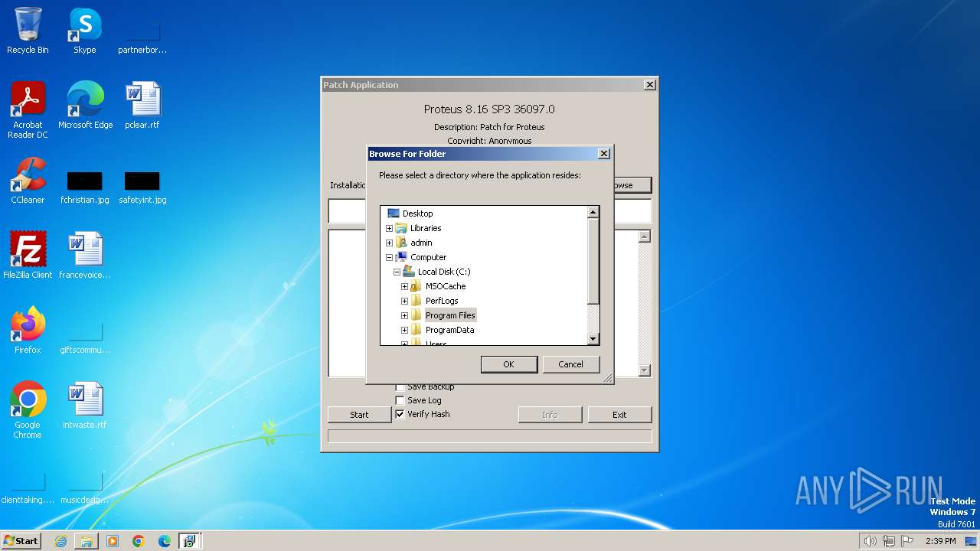Click the patch progress bar
980x551 pixels.
(x=490, y=436)
